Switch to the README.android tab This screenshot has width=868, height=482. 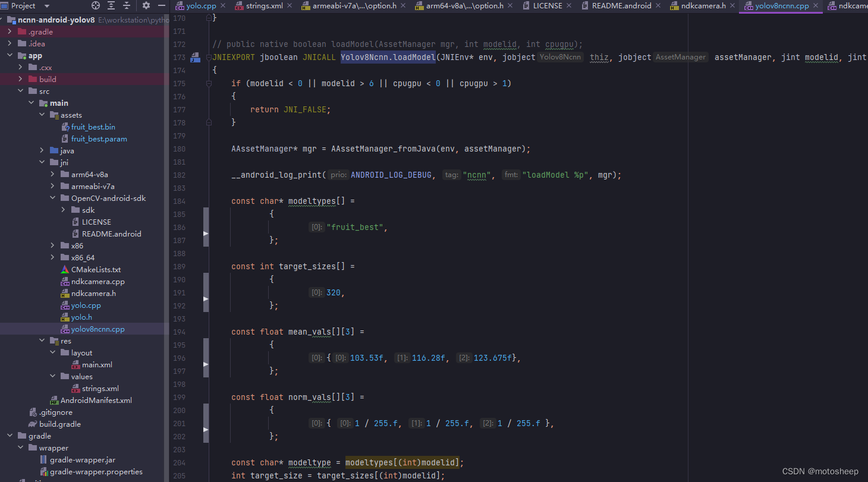621,6
